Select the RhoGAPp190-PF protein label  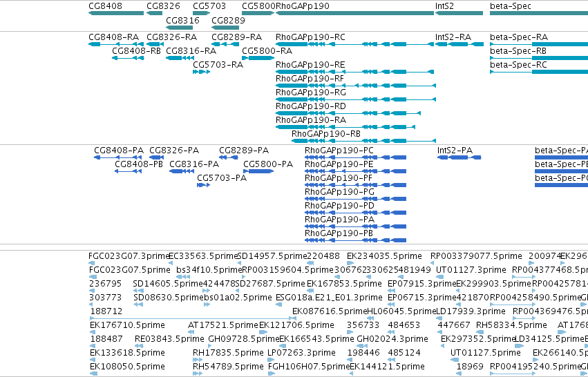[339, 178]
